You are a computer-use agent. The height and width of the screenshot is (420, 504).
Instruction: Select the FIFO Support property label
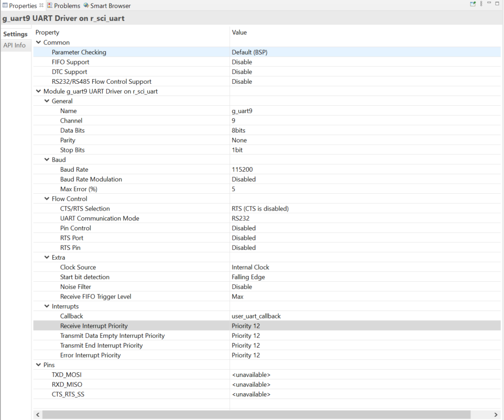(70, 62)
